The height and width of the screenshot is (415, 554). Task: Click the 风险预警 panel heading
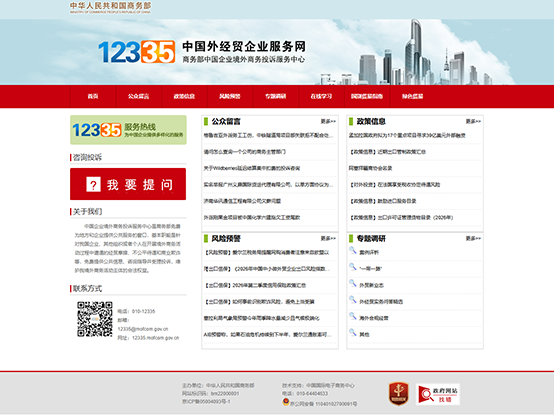(x=226, y=238)
